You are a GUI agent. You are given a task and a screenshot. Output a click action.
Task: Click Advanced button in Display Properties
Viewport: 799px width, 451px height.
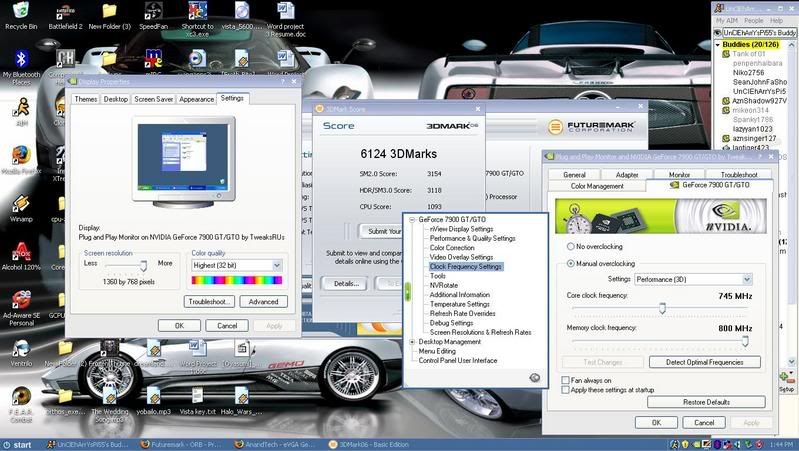[263, 302]
